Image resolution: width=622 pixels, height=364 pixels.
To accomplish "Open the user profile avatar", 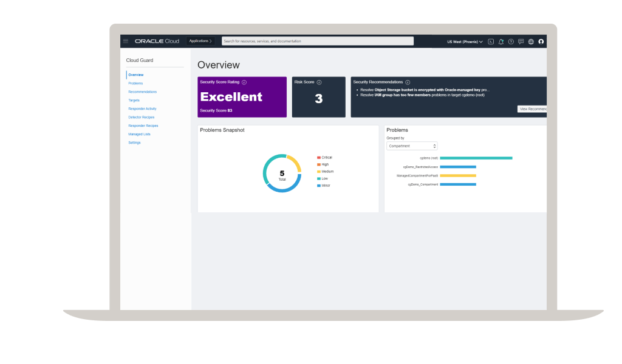I will pos(541,41).
